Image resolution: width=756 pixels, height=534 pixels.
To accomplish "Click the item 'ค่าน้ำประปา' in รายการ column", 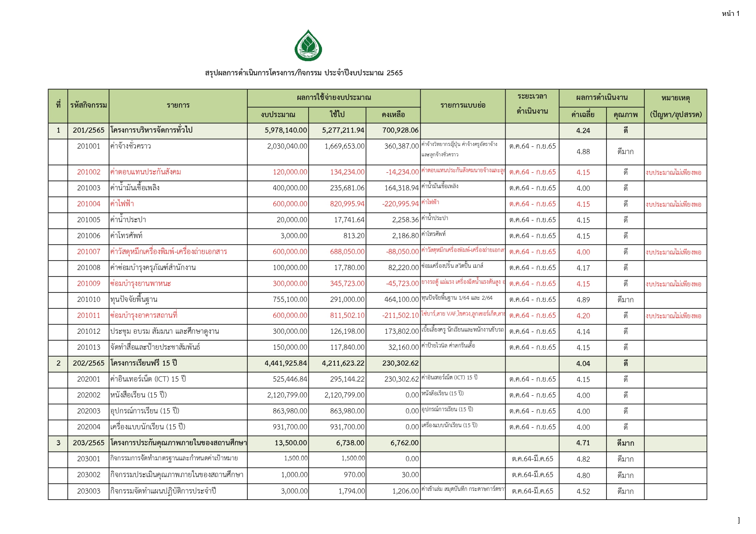I will tap(128, 220).
